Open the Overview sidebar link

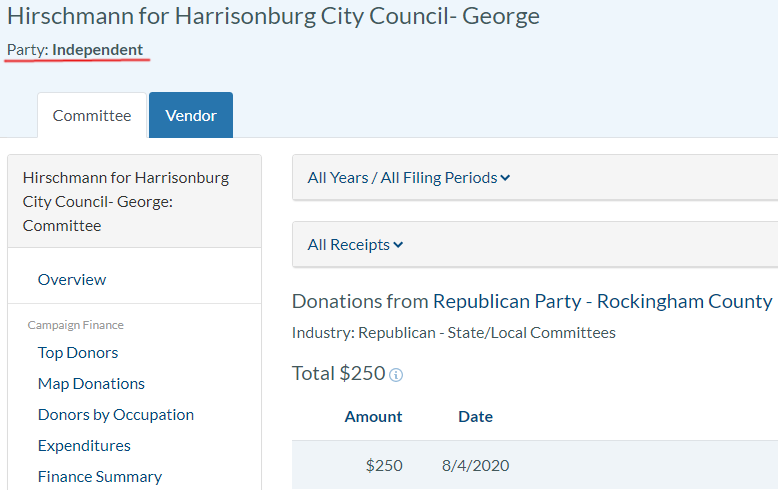click(x=72, y=280)
